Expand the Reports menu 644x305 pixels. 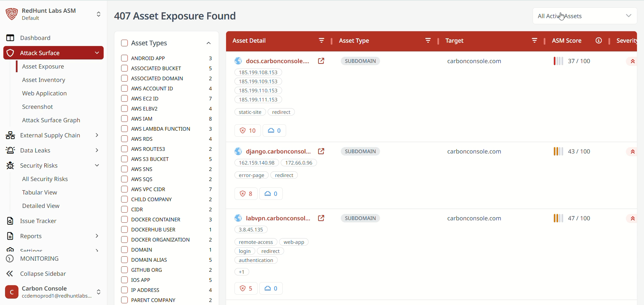pyautogui.click(x=97, y=236)
